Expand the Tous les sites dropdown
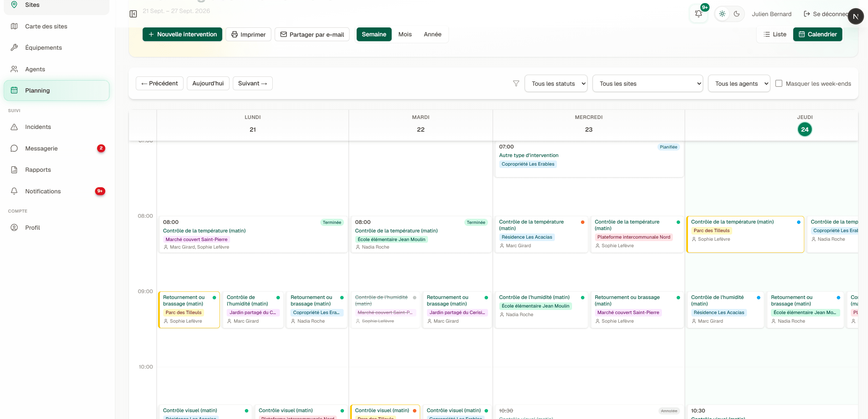Viewport: 868px width, 419px height. pyautogui.click(x=647, y=83)
